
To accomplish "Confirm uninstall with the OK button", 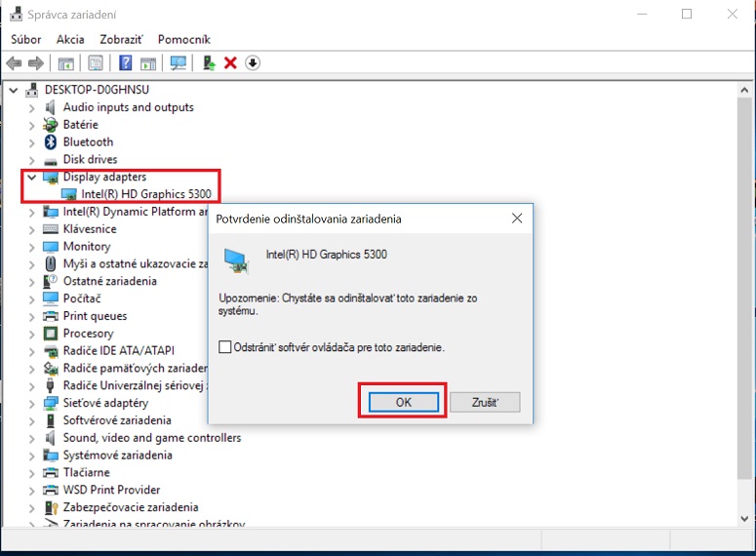I will (x=404, y=402).
